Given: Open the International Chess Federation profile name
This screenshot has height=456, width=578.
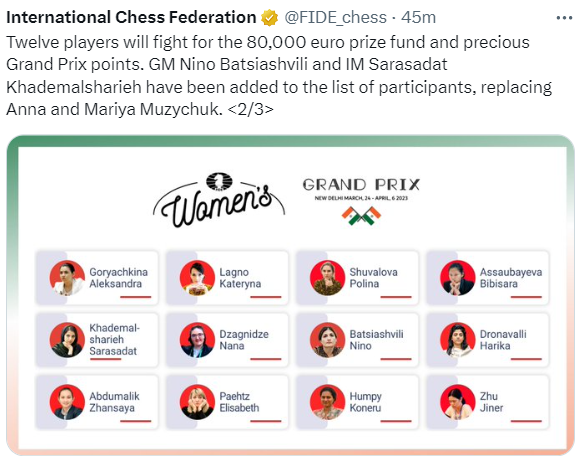Looking at the screenshot, I should click(x=131, y=17).
